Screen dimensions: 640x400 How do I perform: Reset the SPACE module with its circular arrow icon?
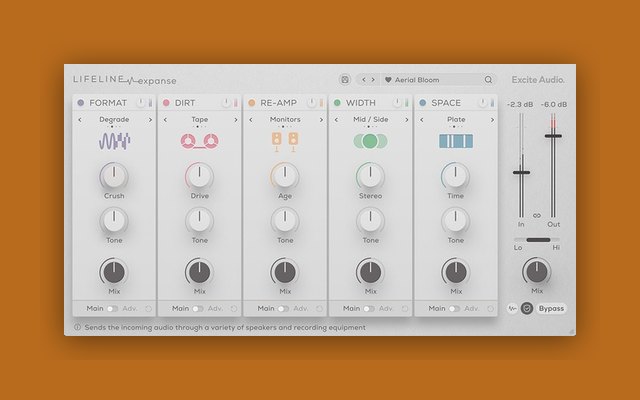(x=490, y=309)
